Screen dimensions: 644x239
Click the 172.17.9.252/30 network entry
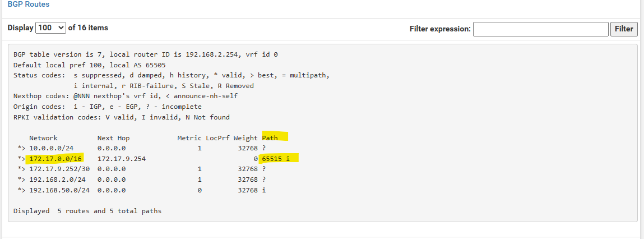click(x=59, y=169)
